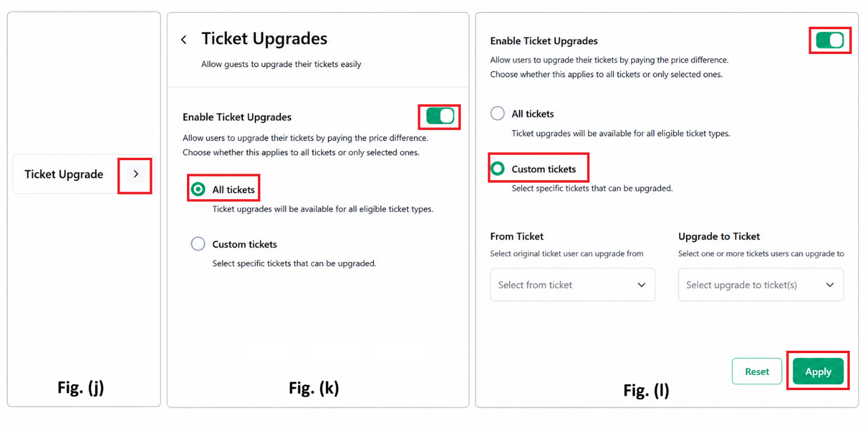Viewport: 868px width, 432px height.
Task: Open the Select upgrade to ticket(s) dropdown
Action: (761, 285)
